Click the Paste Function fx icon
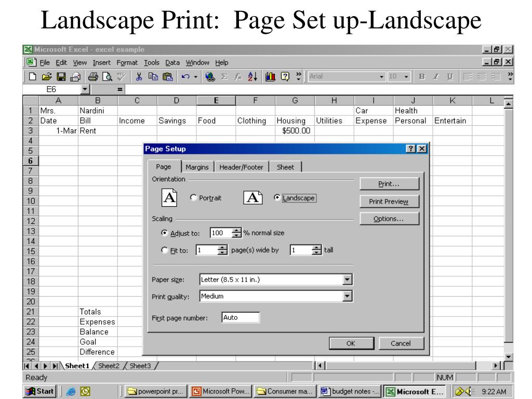Screen dimensions: 532x399 point(238,77)
